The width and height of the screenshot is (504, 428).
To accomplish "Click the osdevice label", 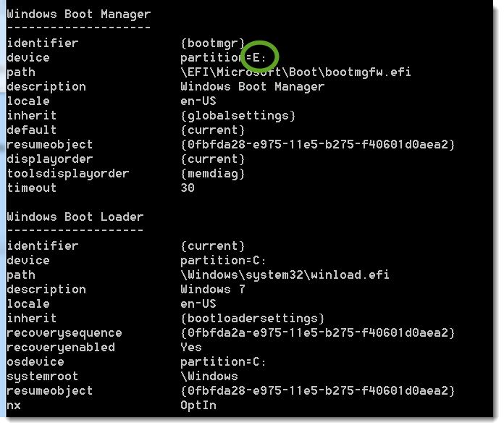I will tap(35, 362).
